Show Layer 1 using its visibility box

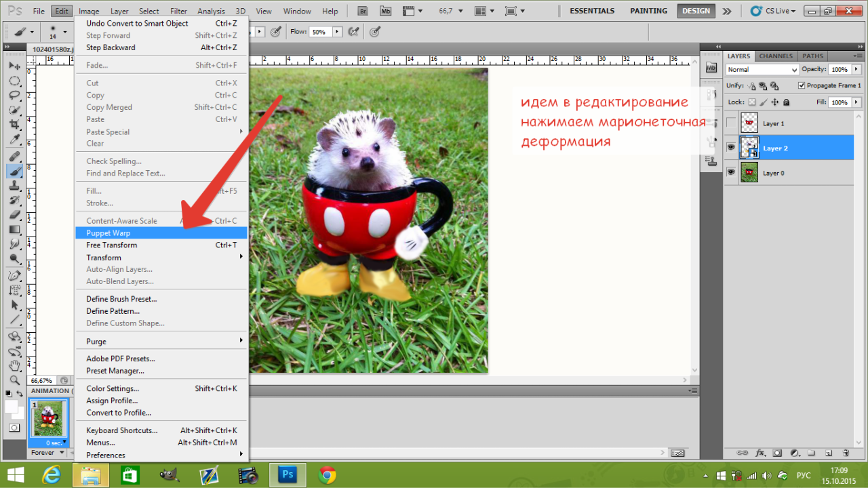[x=731, y=123]
